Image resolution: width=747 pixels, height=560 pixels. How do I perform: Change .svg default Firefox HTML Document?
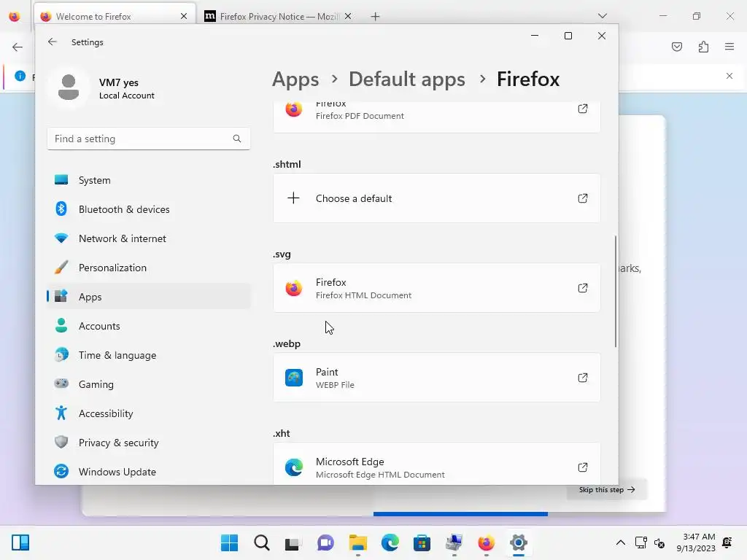coord(436,288)
